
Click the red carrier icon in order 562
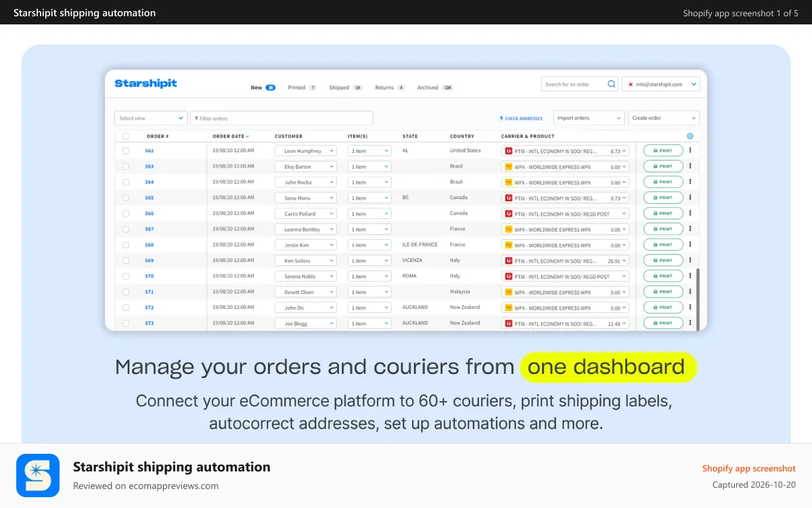pos(508,151)
